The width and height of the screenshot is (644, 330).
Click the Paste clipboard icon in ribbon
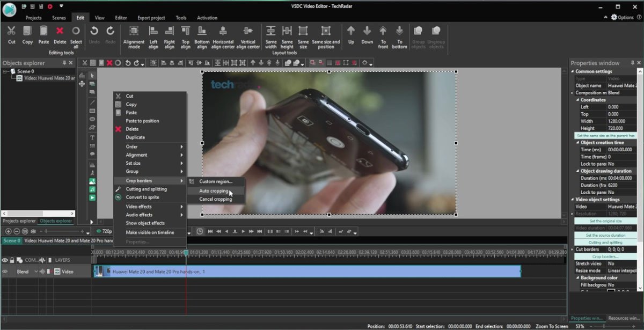coord(43,31)
